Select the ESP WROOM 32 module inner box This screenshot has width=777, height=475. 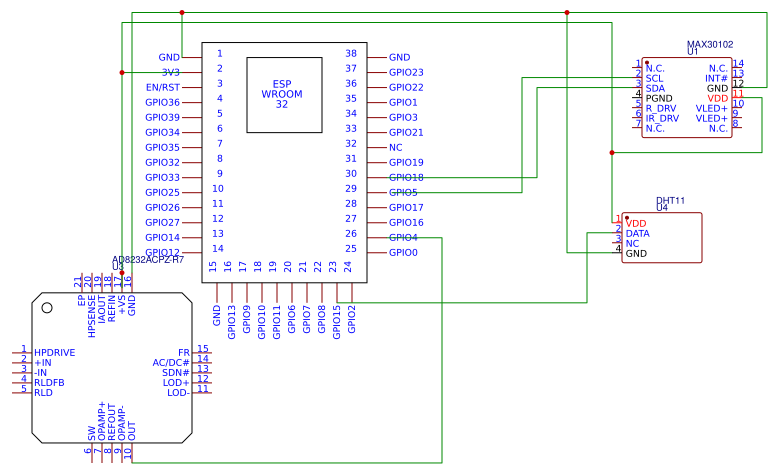[284, 95]
